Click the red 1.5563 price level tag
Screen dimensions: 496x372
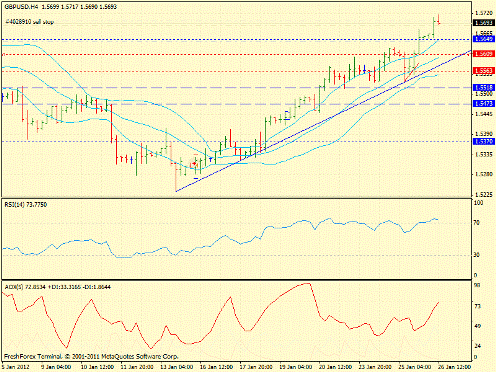coord(484,71)
